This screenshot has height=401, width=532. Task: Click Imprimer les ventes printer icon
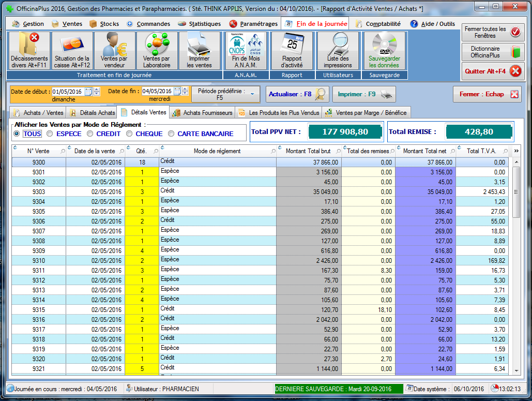pos(199,44)
